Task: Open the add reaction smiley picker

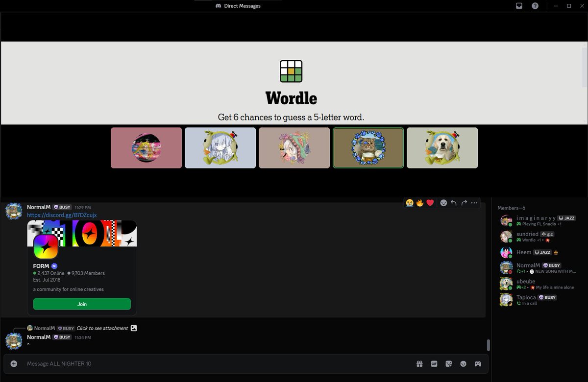Action: click(443, 203)
